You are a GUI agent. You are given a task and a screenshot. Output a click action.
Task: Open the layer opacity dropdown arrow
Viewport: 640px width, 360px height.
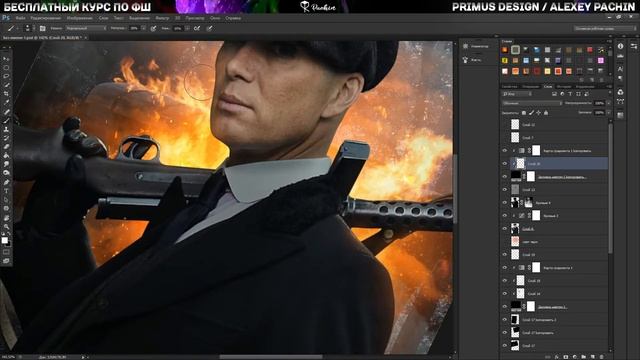[608, 103]
